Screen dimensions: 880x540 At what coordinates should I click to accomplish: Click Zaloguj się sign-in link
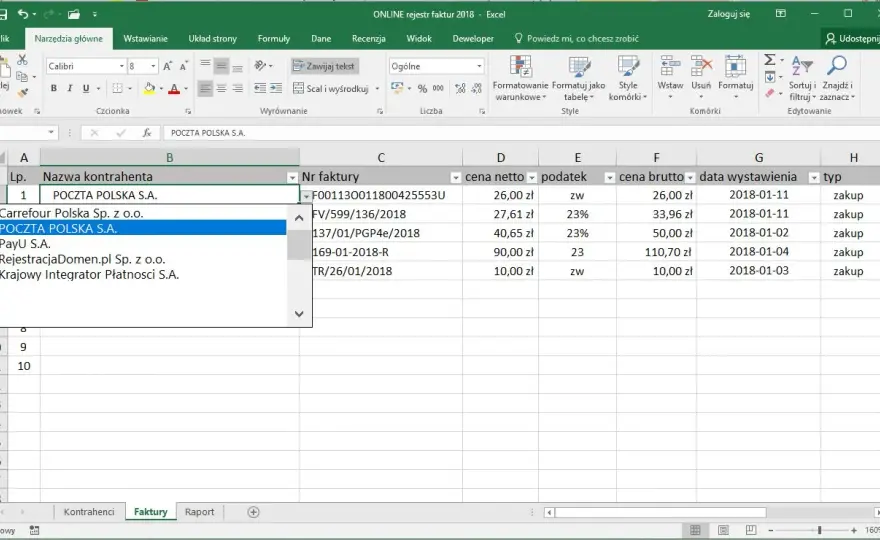point(728,14)
